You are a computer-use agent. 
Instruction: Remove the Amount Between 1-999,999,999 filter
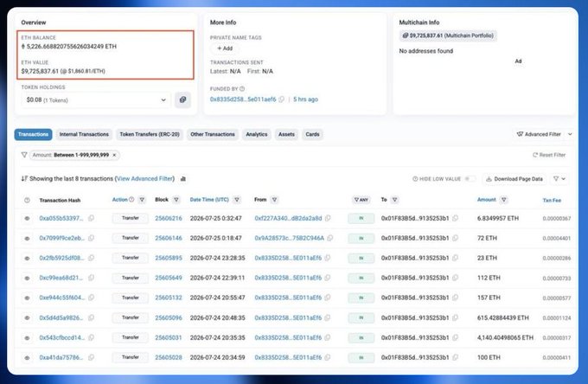tap(114, 155)
